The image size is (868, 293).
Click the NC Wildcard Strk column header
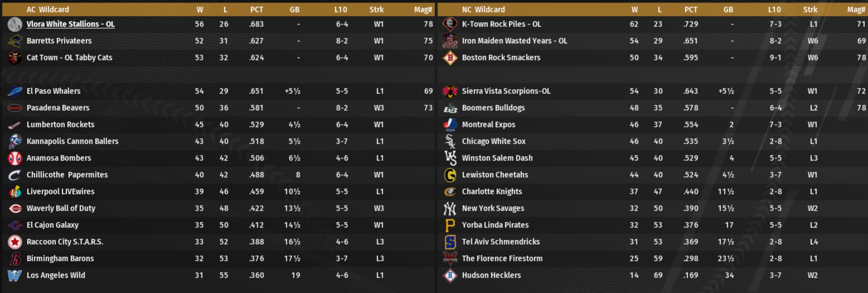point(810,9)
